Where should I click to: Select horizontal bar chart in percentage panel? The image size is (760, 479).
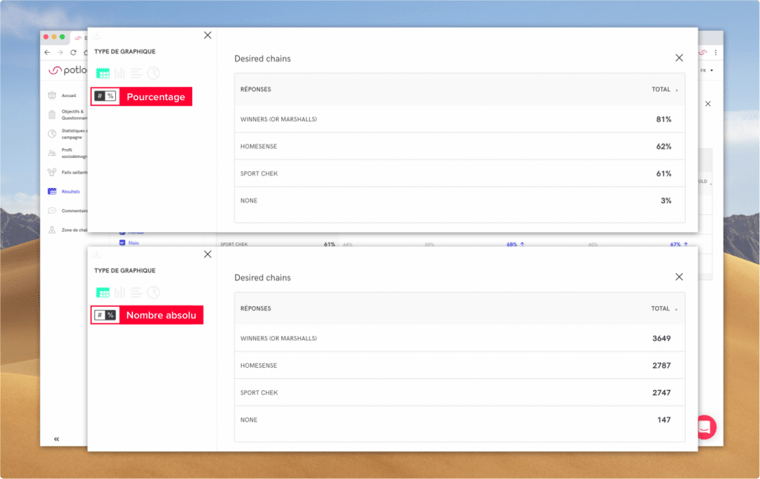tap(137, 73)
